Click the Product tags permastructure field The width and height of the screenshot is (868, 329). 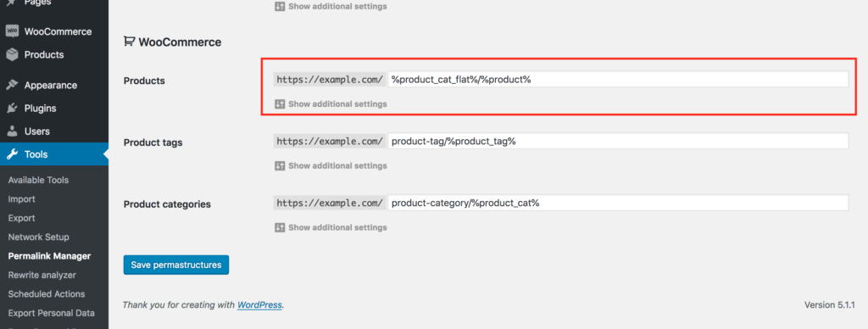pyautogui.click(x=618, y=142)
